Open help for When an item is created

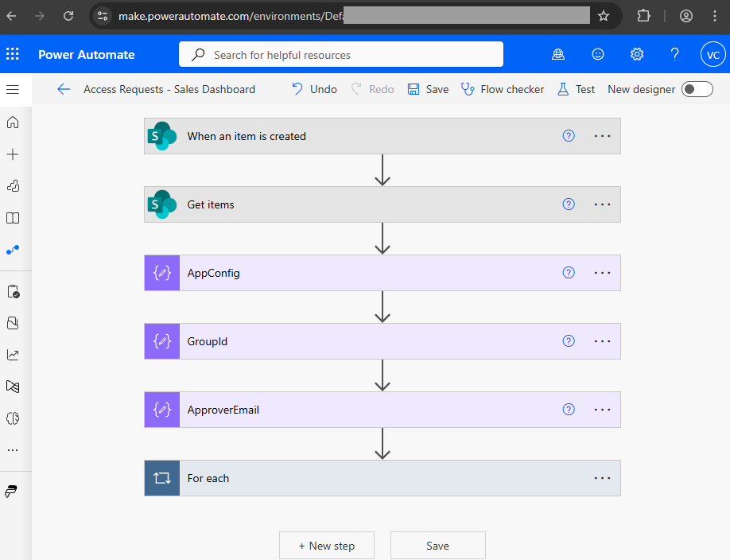(x=569, y=135)
